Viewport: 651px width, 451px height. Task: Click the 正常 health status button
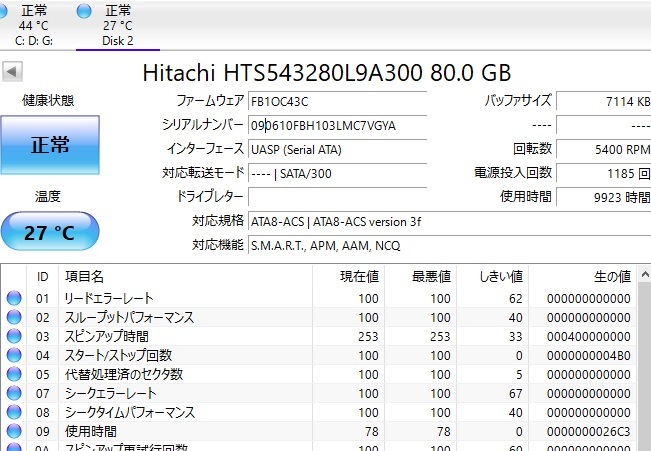point(50,145)
